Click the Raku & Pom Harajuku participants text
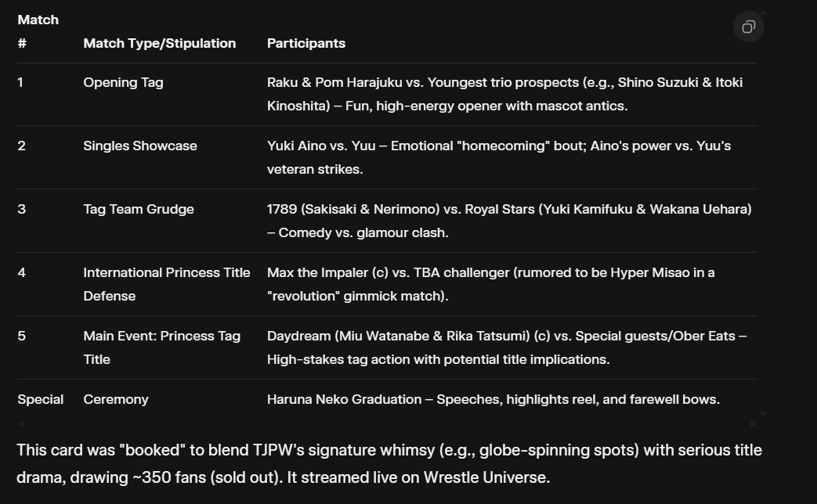Screen dimensions: 817x504 (504, 94)
